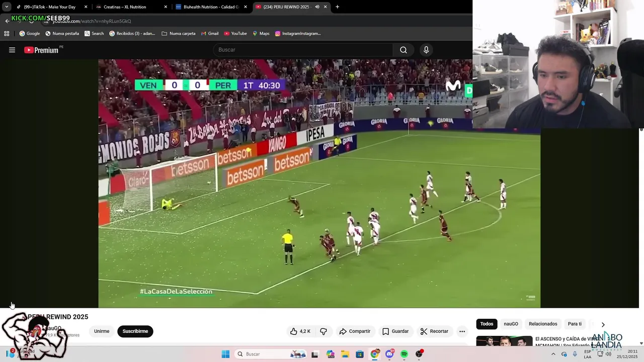
Task: Click the video player to pause
Action: (x=319, y=184)
